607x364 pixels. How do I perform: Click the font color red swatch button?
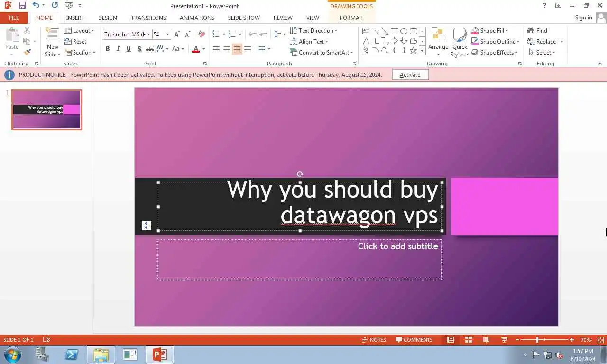point(196,49)
